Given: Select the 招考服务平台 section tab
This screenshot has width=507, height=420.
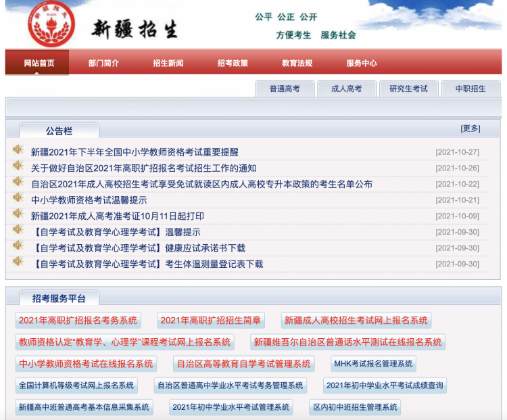Looking at the screenshot, I should pyautogui.click(x=59, y=298).
